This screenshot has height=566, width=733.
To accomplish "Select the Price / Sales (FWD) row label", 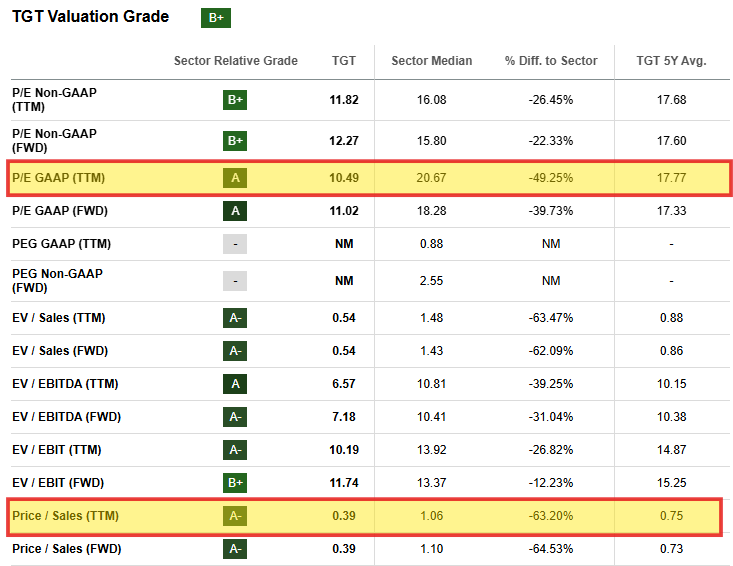I will [66, 549].
